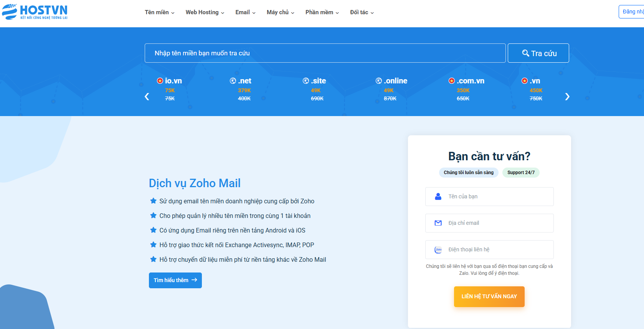This screenshot has height=329, width=644.
Task: Click star beside 'Sử dụng email tên miền'
Action: click(x=153, y=201)
